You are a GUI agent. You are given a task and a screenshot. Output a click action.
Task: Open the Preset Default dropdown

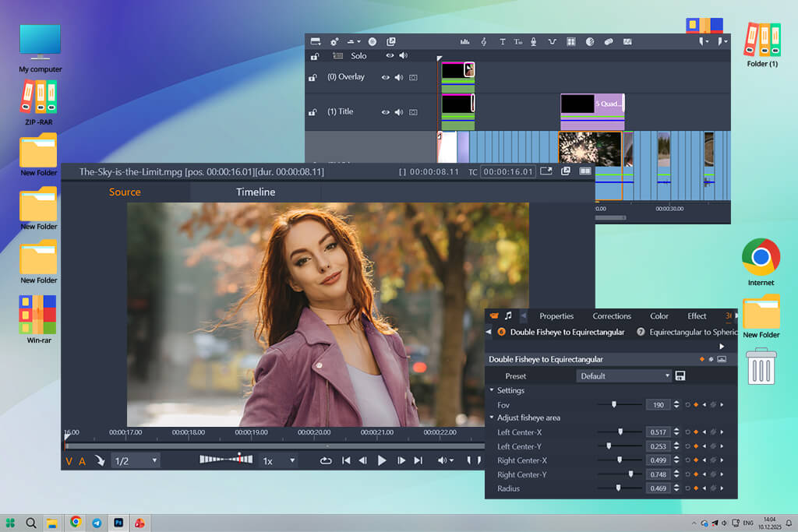point(624,376)
